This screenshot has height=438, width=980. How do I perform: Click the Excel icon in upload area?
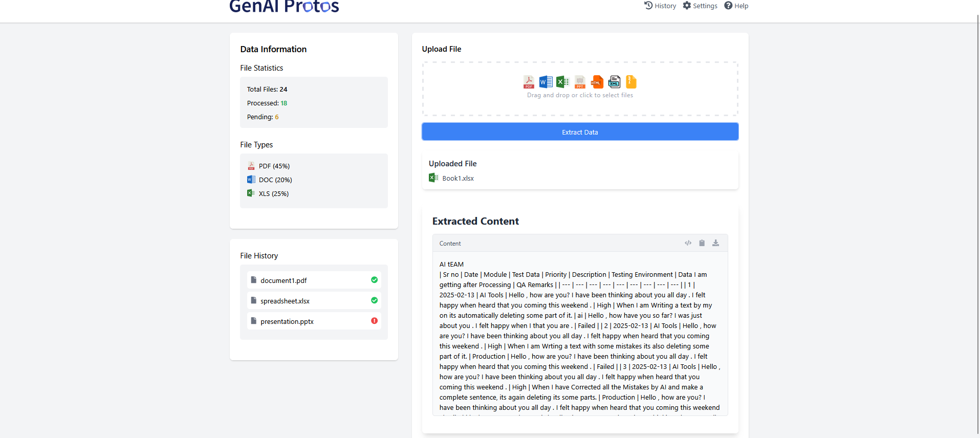[x=563, y=82]
